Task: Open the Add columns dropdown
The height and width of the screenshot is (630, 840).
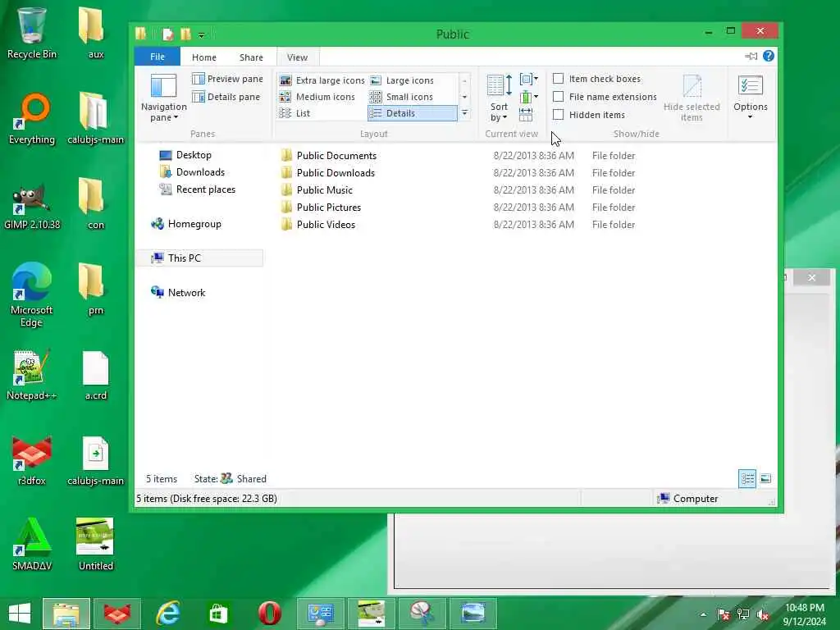Action: [529, 97]
